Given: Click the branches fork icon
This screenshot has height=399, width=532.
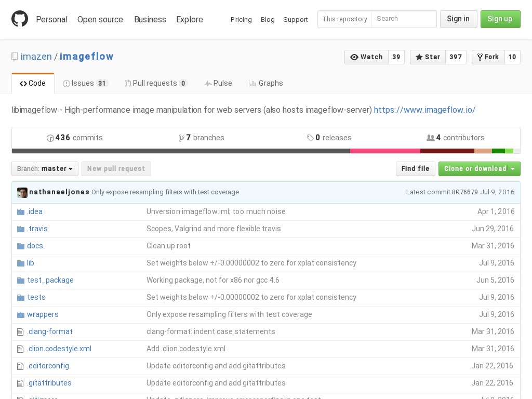Looking at the screenshot, I should (181, 138).
